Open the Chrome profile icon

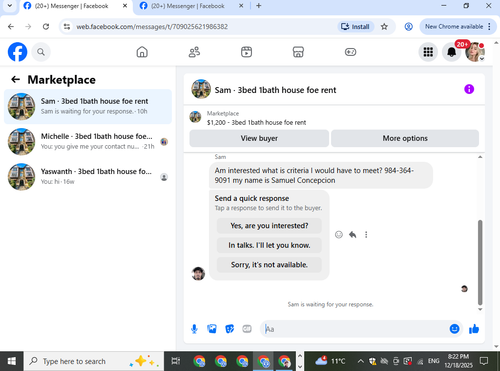click(x=408, y=27)
